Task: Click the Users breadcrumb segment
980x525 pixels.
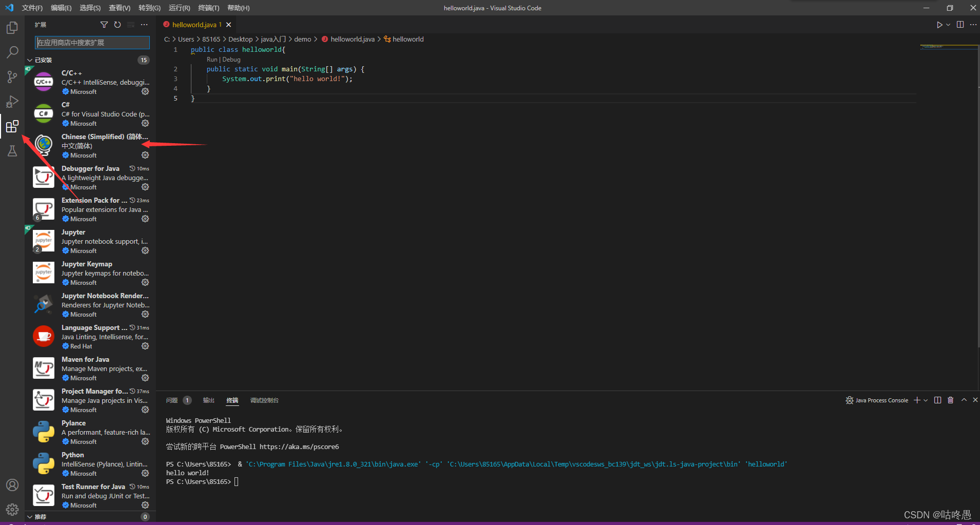Action: (x=186, y=39)
